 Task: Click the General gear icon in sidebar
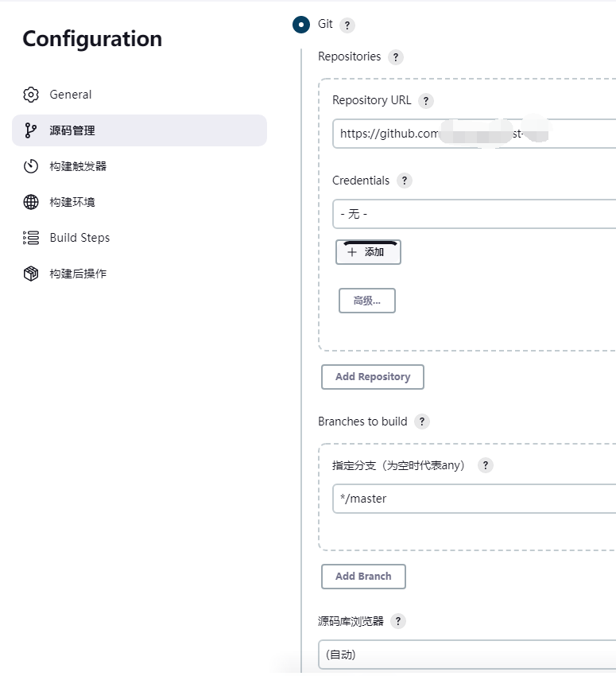pyautogui.click(x=31, y=95)
